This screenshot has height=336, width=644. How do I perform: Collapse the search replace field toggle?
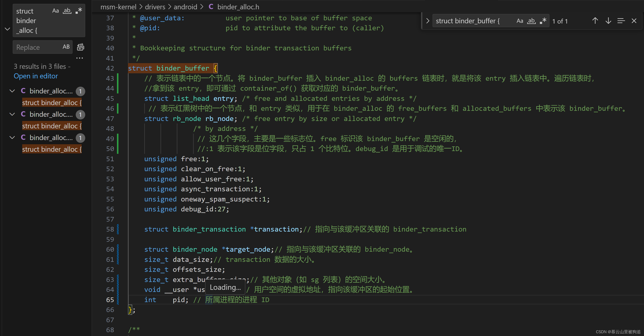click(x=7, y=29)
